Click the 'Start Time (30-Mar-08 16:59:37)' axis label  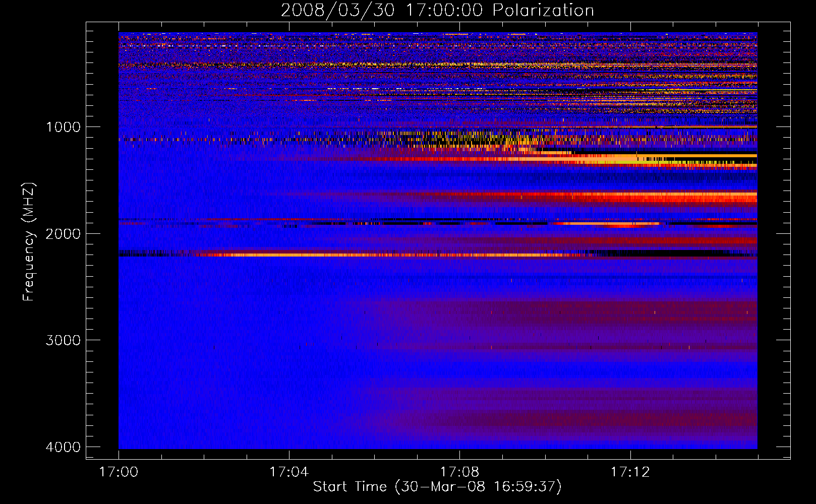[x=437, y=487]
